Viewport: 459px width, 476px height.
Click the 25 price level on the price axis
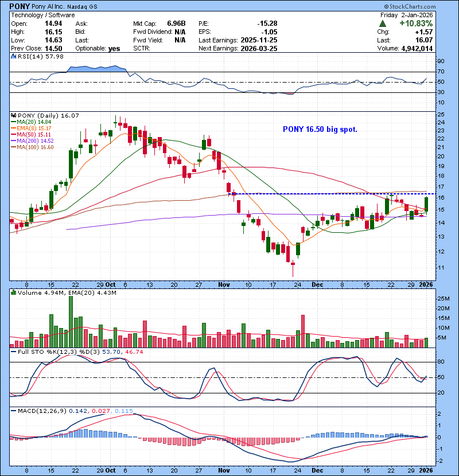click(x=441, y=115)
